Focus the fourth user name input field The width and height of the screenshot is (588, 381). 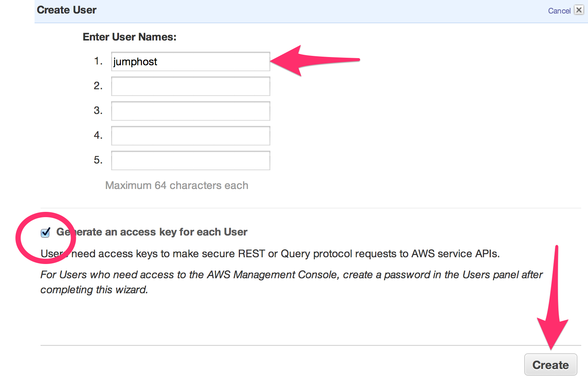point(190,136)
